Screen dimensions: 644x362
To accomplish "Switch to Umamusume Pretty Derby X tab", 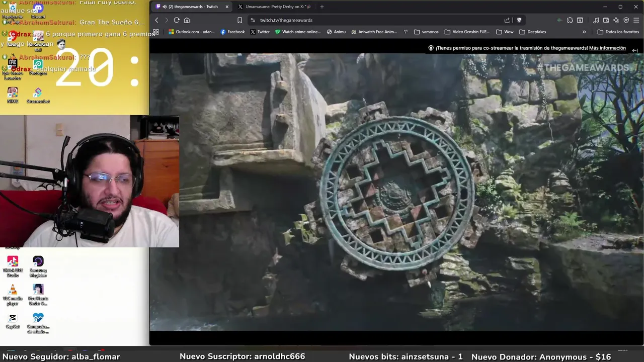I will pos(274,7).
